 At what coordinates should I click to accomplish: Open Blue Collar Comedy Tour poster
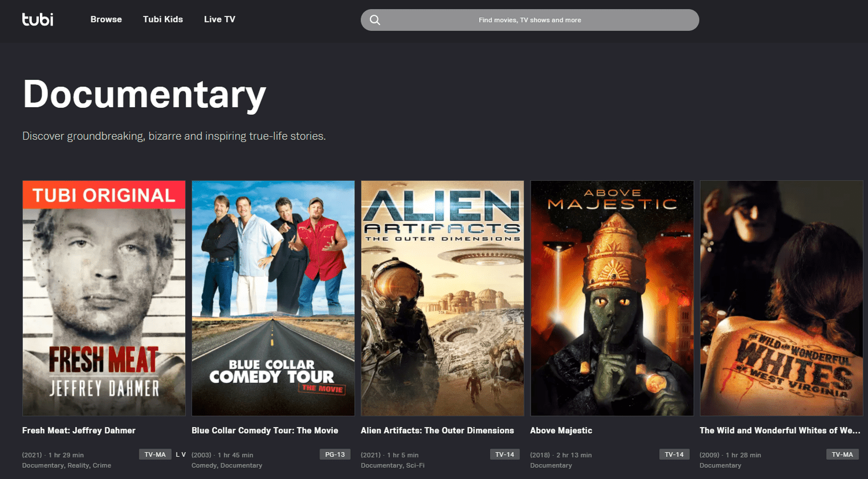(273, 298)
